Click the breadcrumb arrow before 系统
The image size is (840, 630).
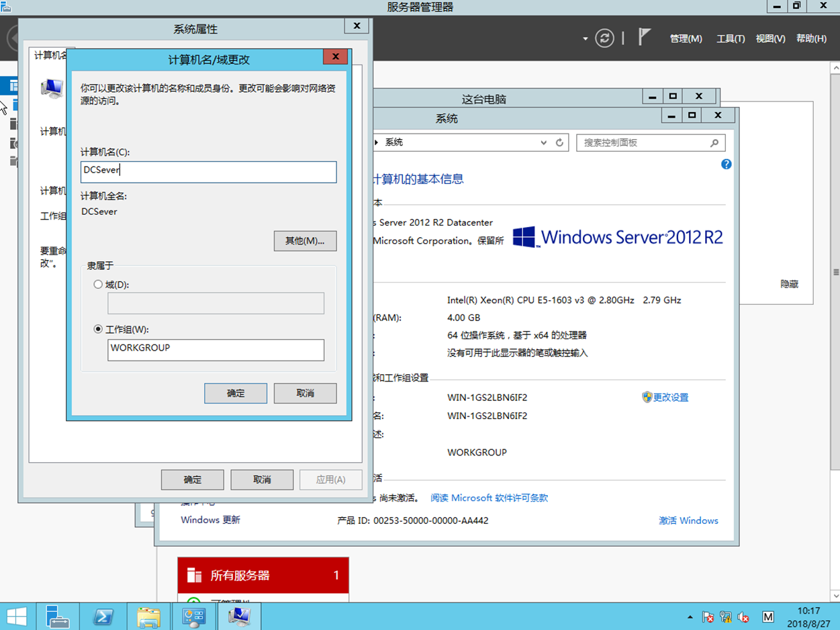pos(377,142)
